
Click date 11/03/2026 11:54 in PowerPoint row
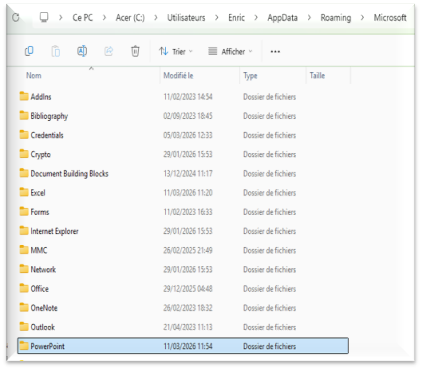pos(188,346)
